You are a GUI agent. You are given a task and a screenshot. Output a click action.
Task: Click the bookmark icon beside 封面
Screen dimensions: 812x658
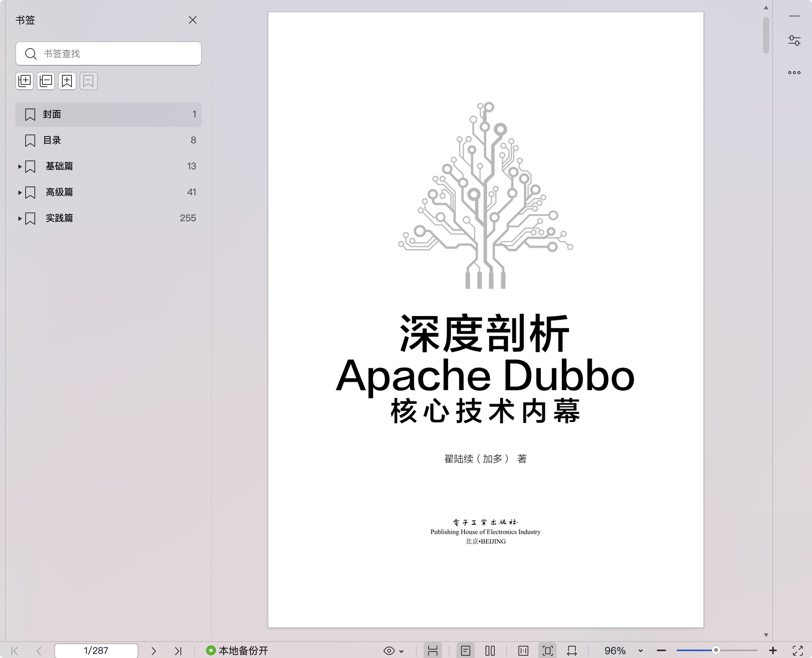(x=30, y=115)
